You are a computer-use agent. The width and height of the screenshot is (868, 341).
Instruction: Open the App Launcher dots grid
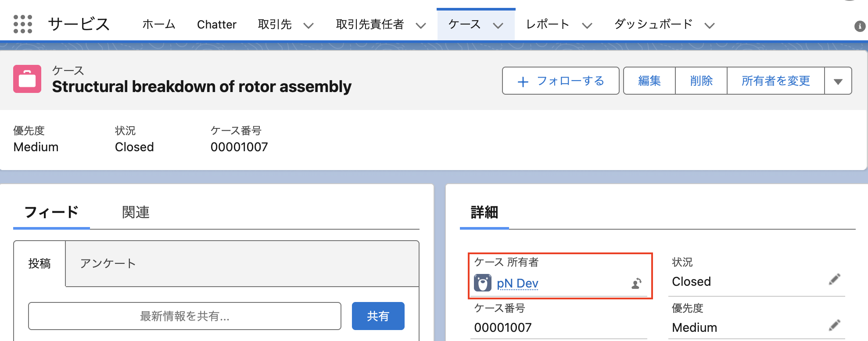[x=23, y=24]
